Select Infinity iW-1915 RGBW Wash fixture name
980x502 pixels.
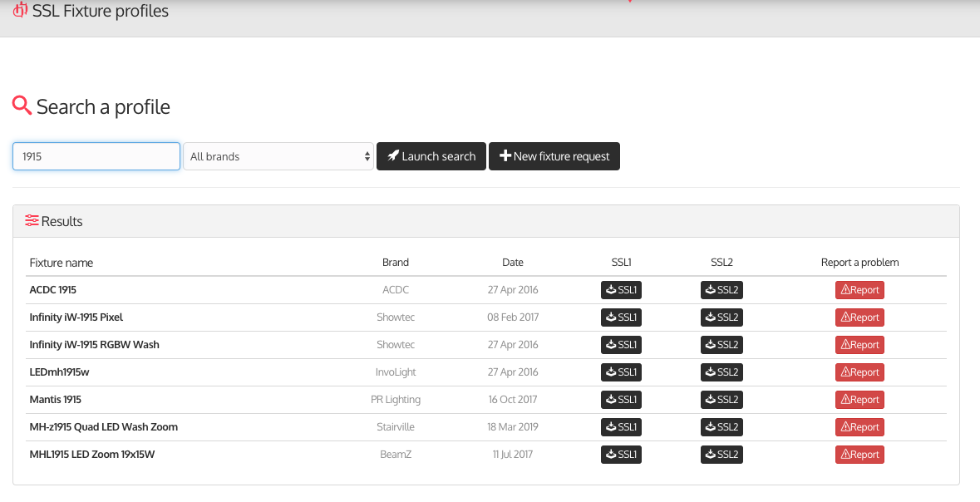(x=95, y=345)
